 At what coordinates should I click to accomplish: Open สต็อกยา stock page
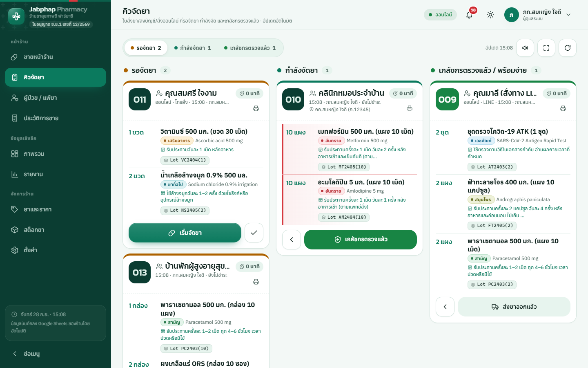click(56, 230)
